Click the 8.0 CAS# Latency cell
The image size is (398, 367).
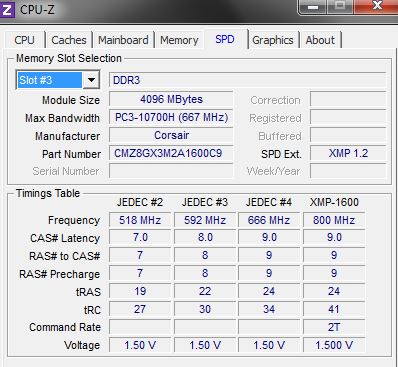205,238
